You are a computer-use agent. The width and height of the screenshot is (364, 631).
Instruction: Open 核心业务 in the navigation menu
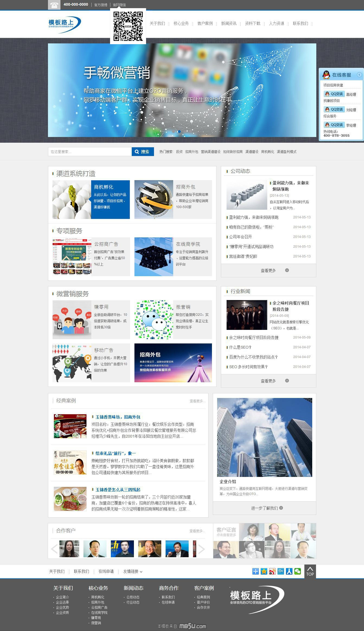point(181,24)
